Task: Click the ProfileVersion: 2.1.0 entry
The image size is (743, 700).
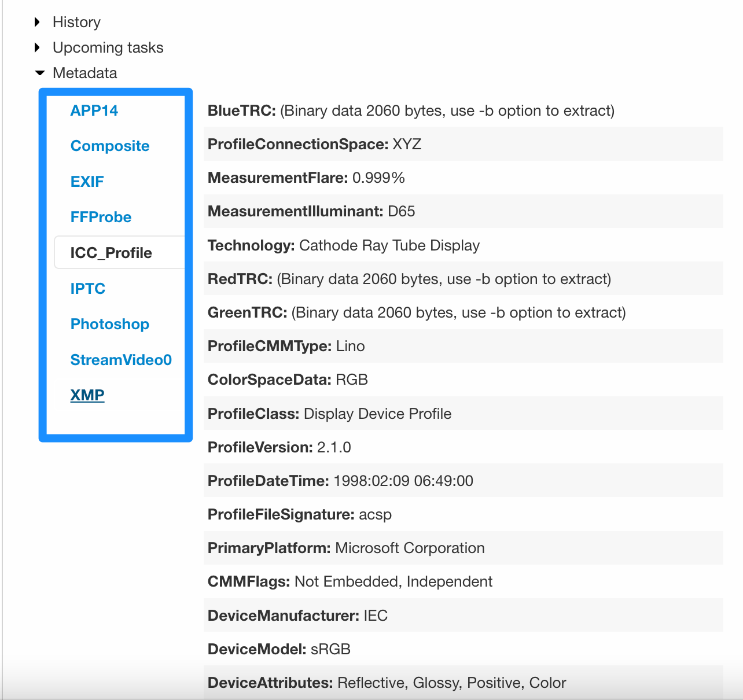Action: (x=464, y=447)
